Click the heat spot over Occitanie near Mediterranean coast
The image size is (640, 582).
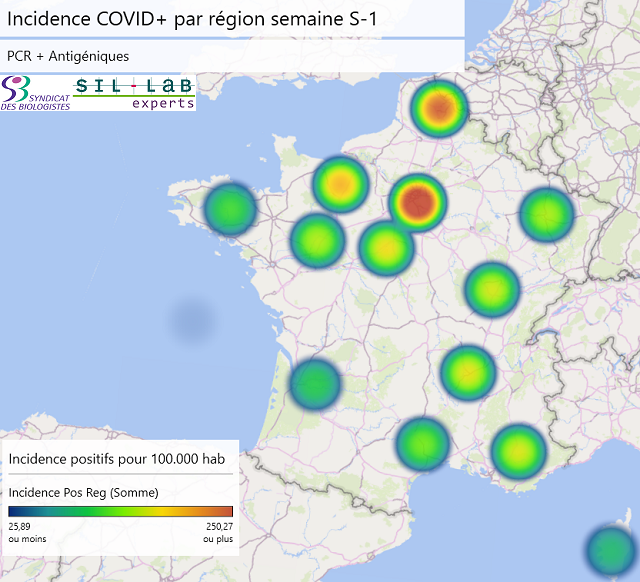coord(422,444)
